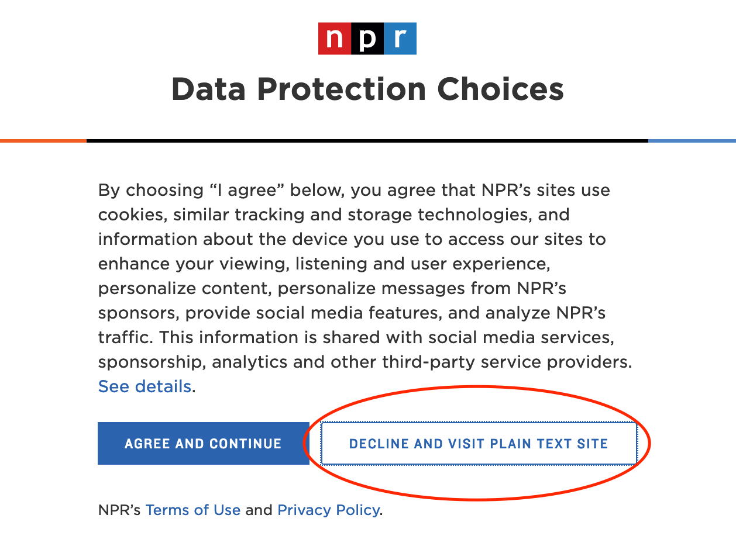Click the black segment of divider bar
This screenshot has width=736, height=560.
(x=367, y=141)
